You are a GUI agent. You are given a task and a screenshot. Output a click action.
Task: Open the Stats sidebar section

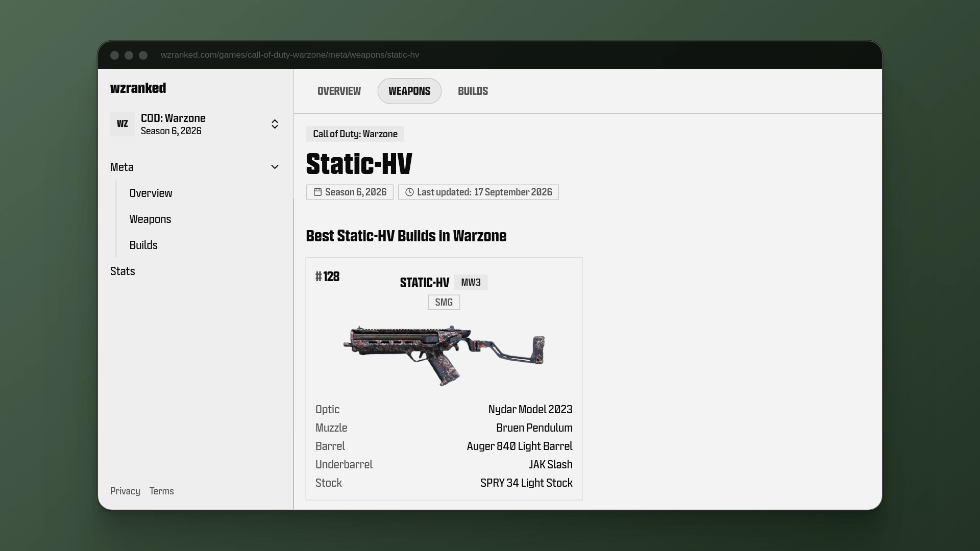click(x=122, y=271)
